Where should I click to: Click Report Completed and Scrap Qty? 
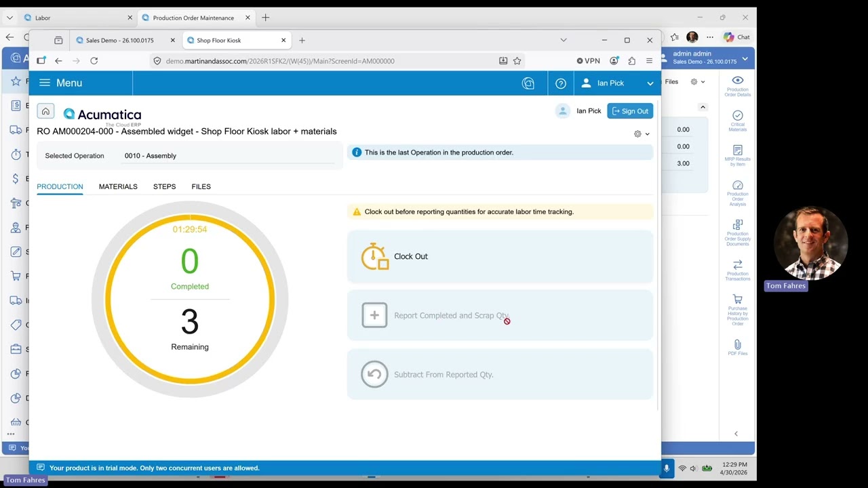[x=500, y=315]
